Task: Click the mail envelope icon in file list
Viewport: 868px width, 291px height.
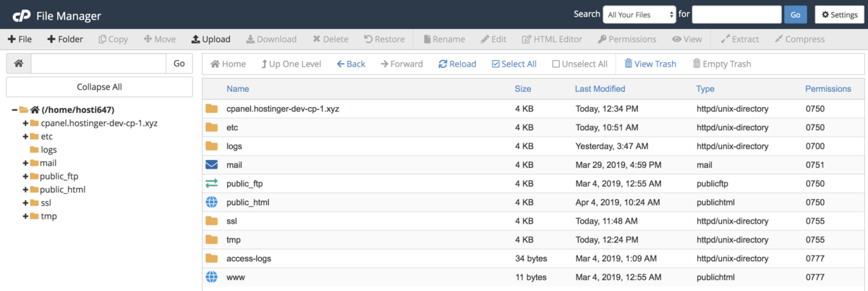Action: pyautogui.click(x=211, y=165)
